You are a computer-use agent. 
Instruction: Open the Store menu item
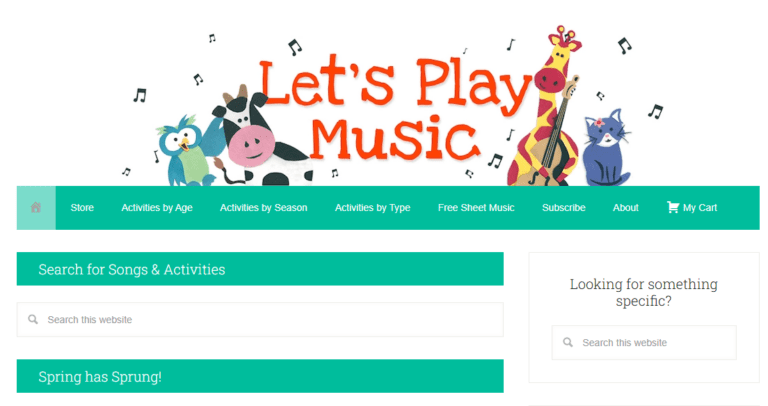click(x=82, y=208)
